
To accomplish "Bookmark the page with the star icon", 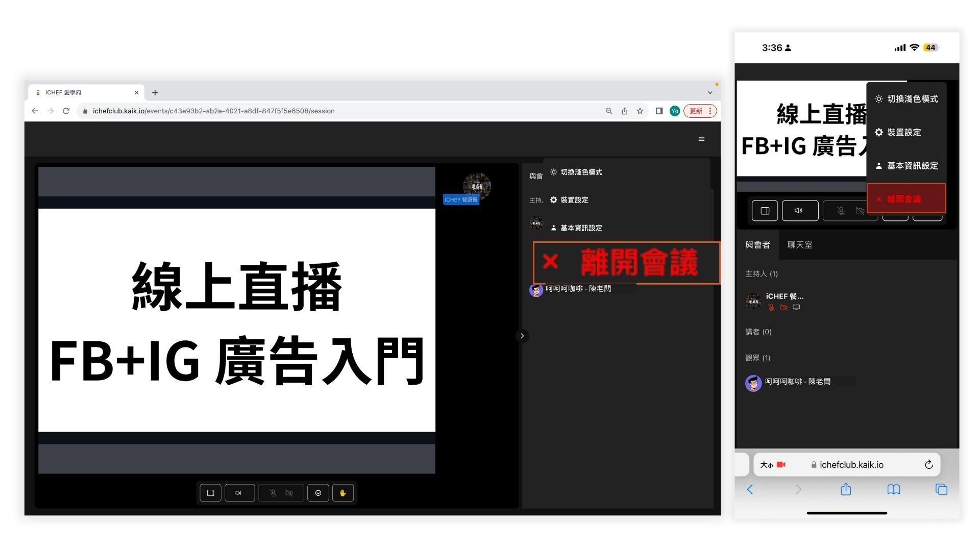I will (x=640, y=111).
